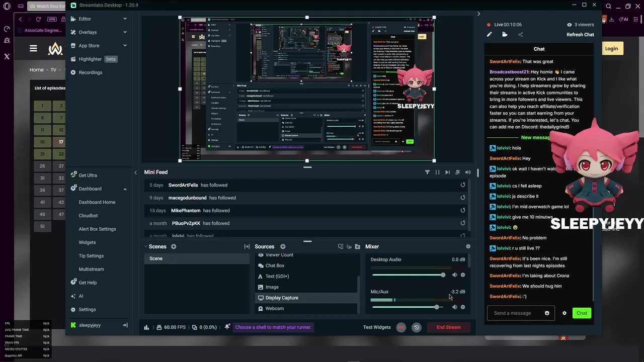The width and height of the screenshot is (644, 362).
Task: Collapse the Scenes panel chevron
Action: [x=146, y=246]
